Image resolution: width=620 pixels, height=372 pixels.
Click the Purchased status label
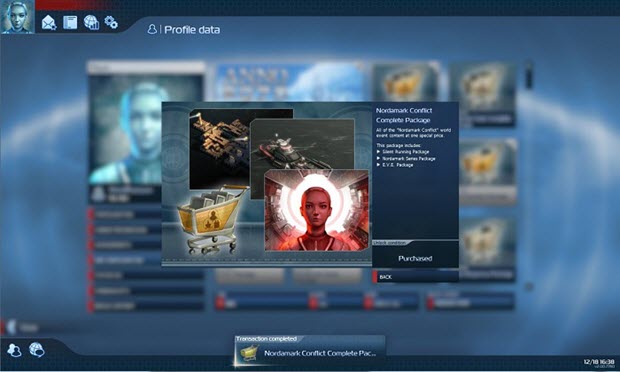pyautogui.click(x=415, y=259)
